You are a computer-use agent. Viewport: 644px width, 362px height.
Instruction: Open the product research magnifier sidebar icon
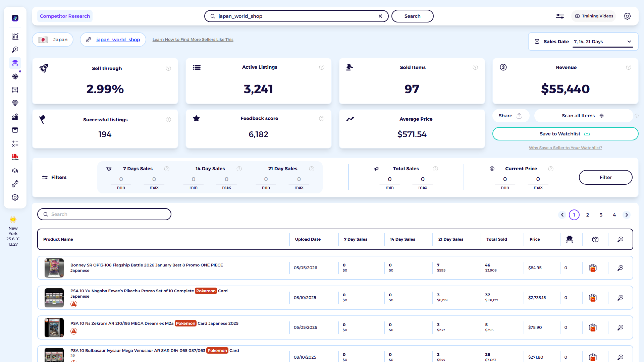[x=15, y=50]
